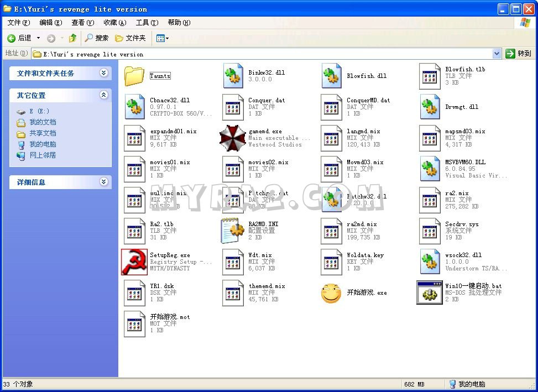Open the 编辑(E) menu

click(x=51, y=23)
